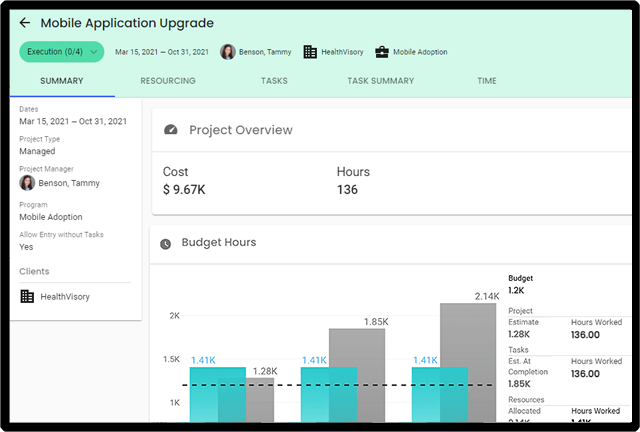Image resolution: width=640 pixels, height=432 pixels.
Task: Click the HealthVisory client name in the sidebar
Action: pos(65,297)
